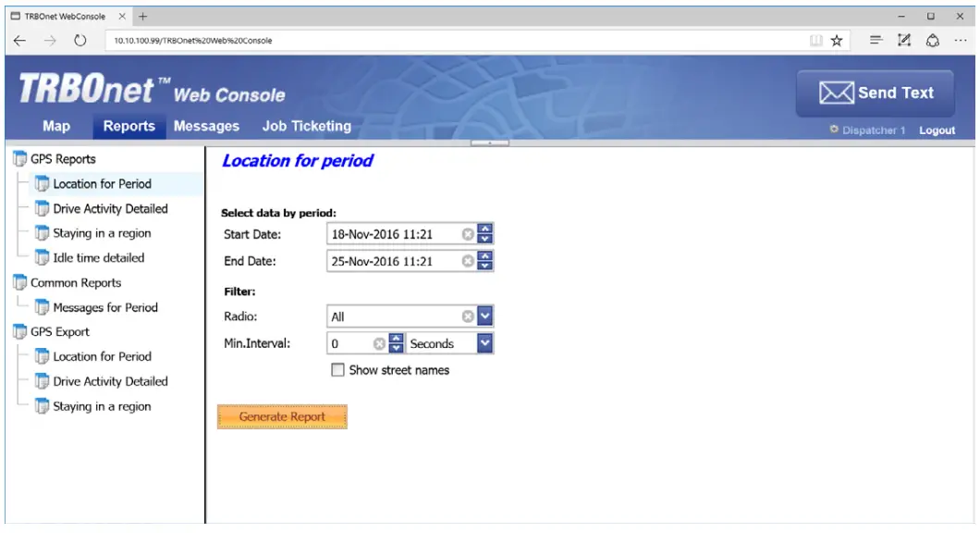Go back in the browser
Screen dimensions: 980x533
(19, 41)
